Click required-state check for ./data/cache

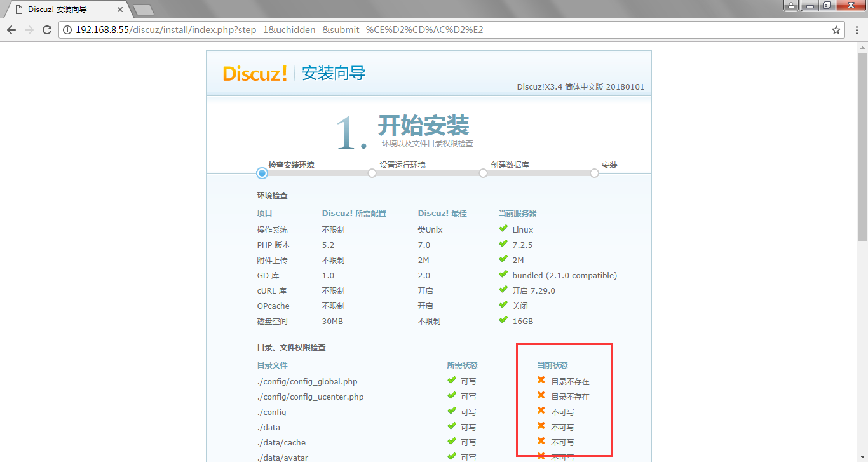pyautogui.click(x=452, y=441)
